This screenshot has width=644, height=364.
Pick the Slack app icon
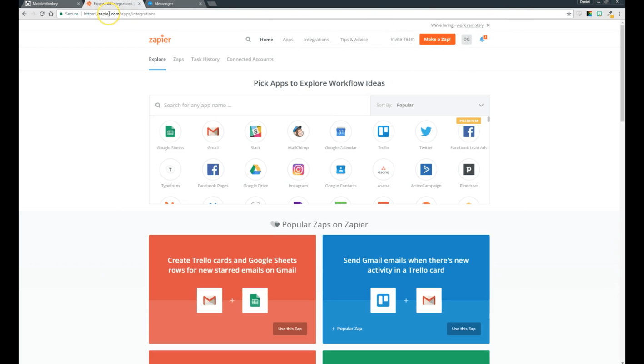[x=255, y=131]
